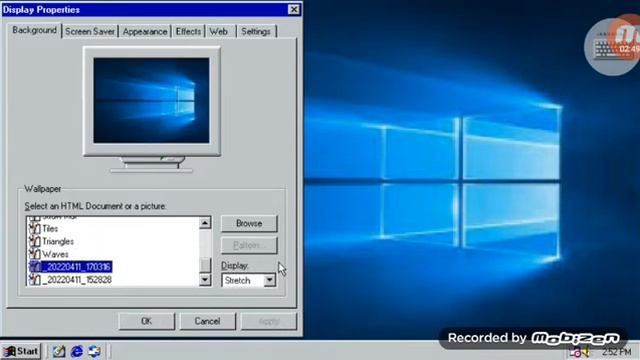This screenshot has width=640, height=360.
Task: Click the Browse button
Action: pyautogui.click(x=249, y=224)
